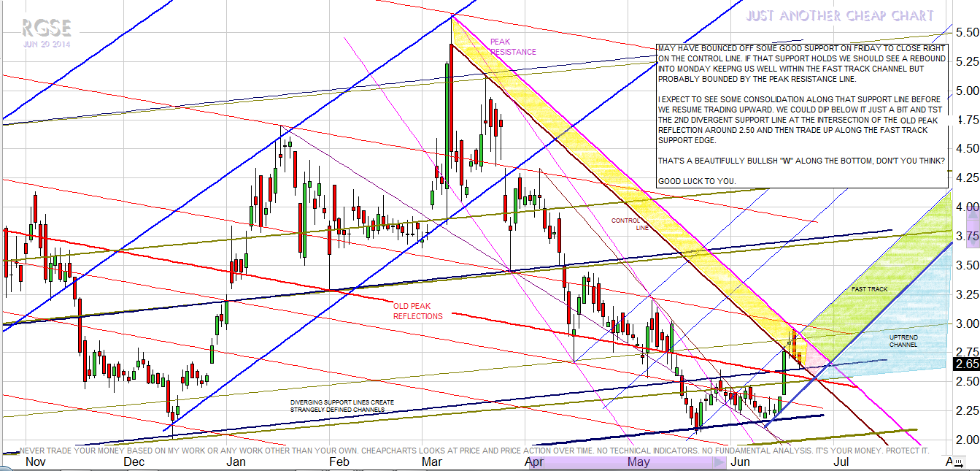This screenshot has height=471, width=980.
Task: Click the DIVERGING SUPPORT LINES annotation
Action: tap(336, 405)
